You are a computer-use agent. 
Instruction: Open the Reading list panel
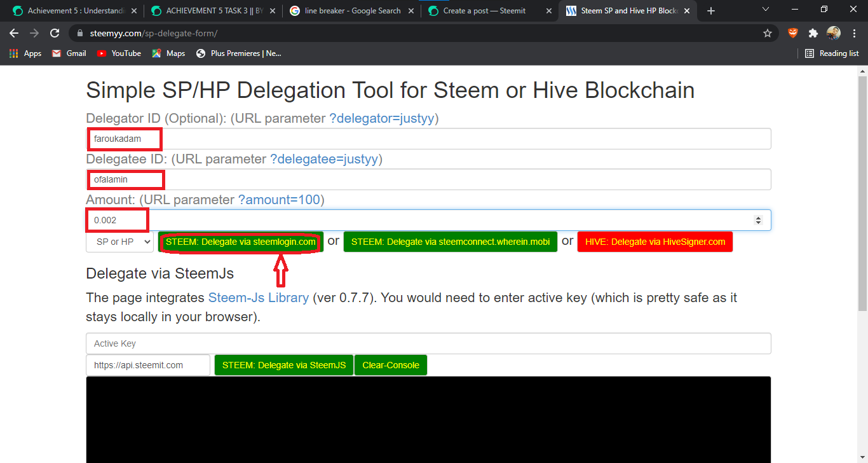pyautogui.click(x=832, y=53)
